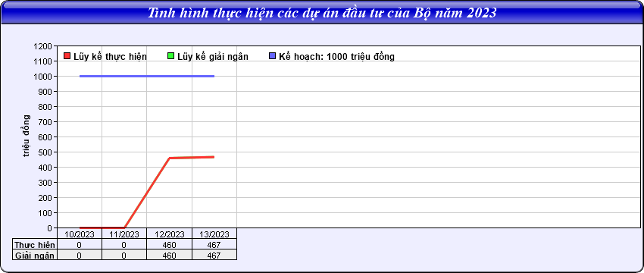Click the triệu đồng y-axis label

pyautogui.click(x=26, y=136)
